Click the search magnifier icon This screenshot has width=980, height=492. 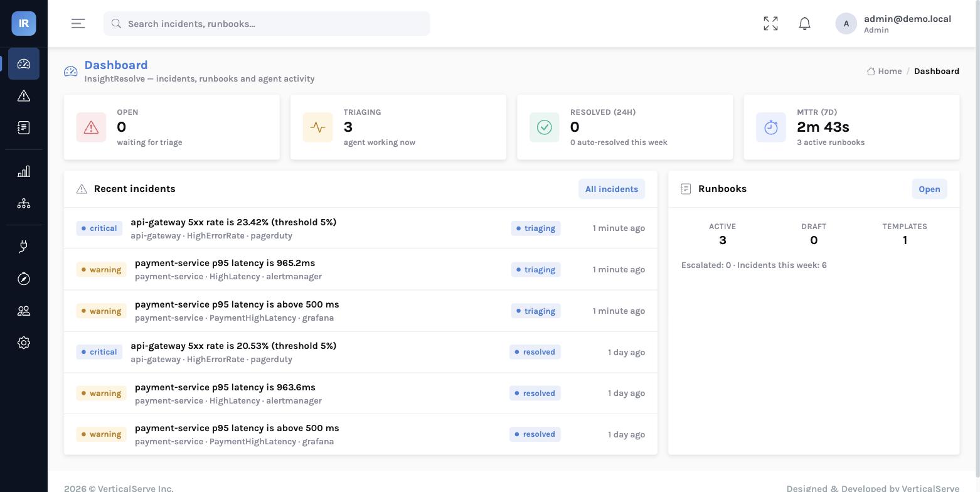116,24
